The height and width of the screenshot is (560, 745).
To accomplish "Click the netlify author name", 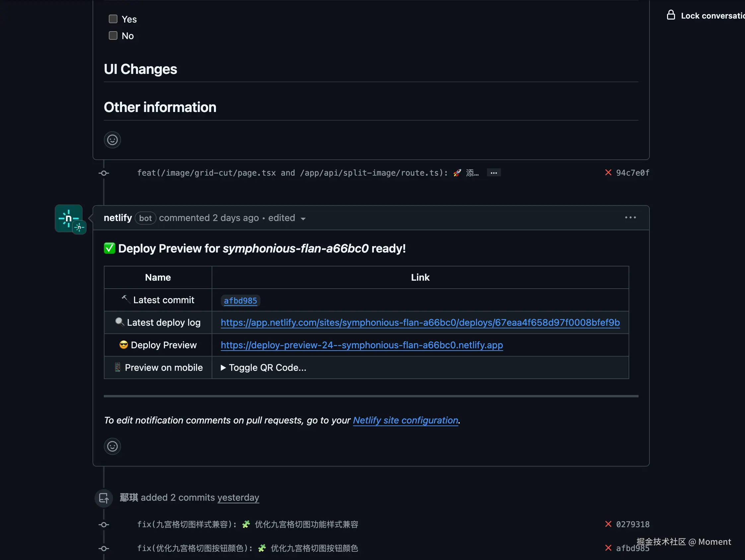I will click(117, 218).
